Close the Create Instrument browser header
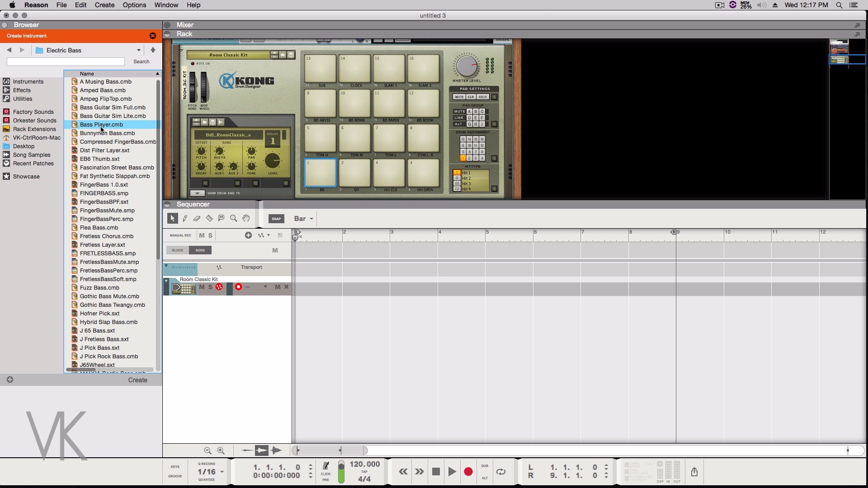The height and width of the screenshot is (488, 868). (153, 36)
